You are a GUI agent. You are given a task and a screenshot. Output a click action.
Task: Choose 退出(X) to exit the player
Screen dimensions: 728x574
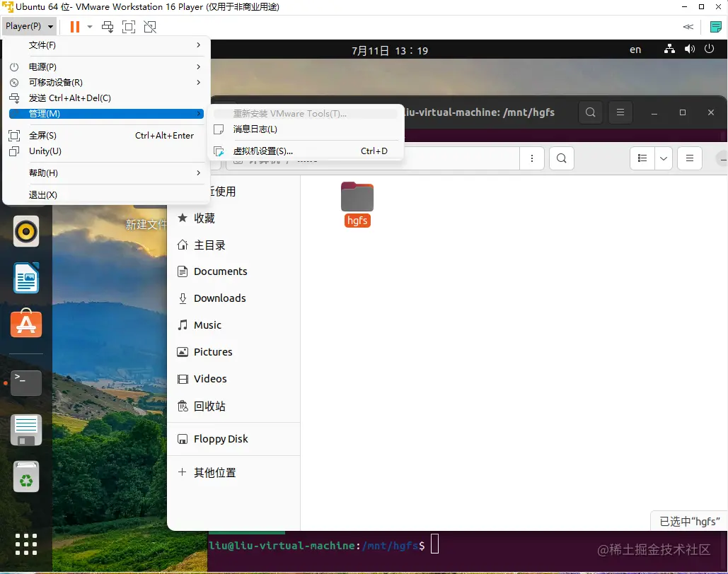coord(106,195)
